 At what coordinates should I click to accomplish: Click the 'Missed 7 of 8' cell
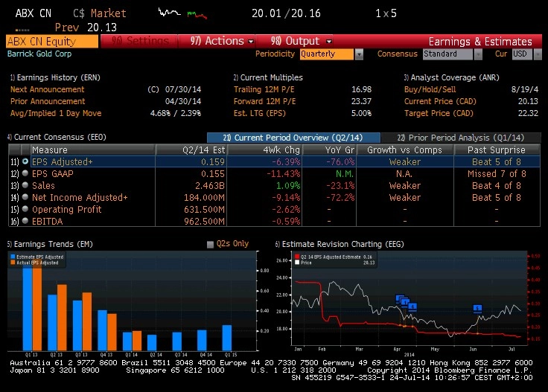[497, 173]
